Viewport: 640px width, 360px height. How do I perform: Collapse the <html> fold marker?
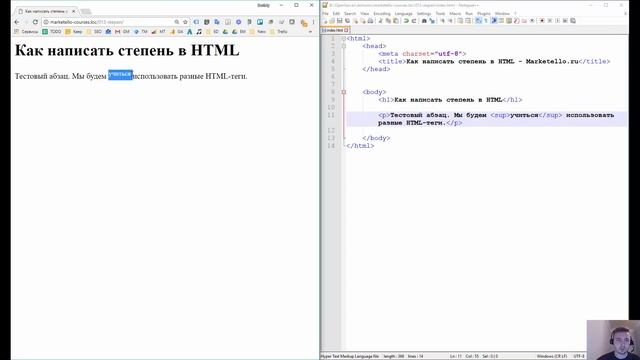pos(344,38)
